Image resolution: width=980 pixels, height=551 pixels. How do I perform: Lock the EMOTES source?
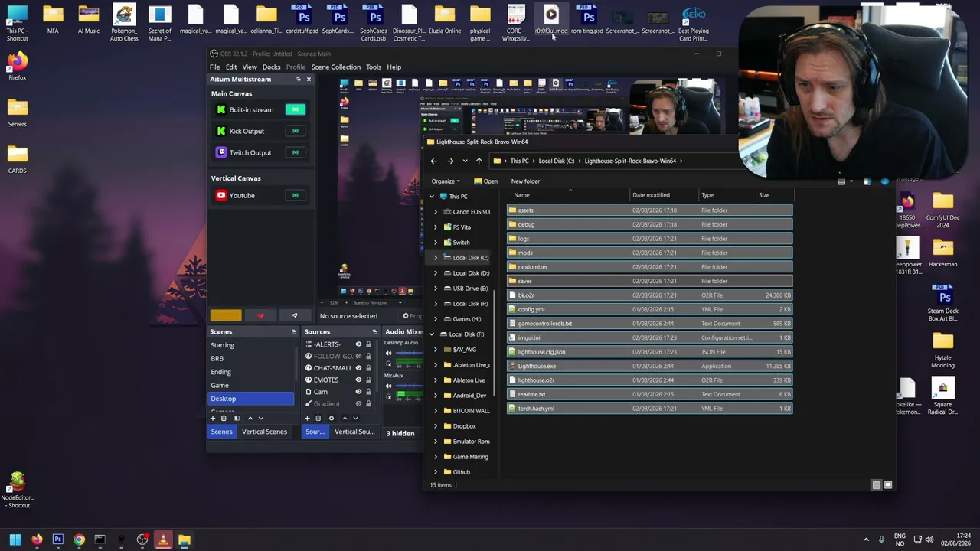[x=368, y=380]
